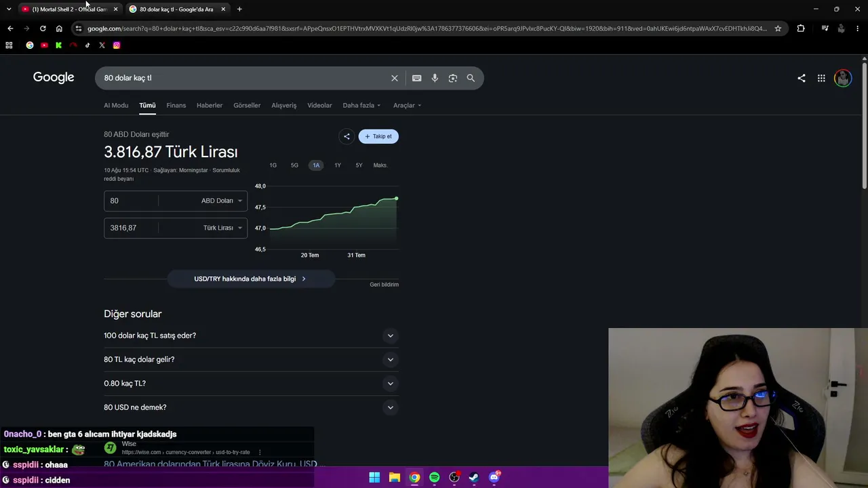Start voice search with the microphone icon
868x488 pixels.
tap(435, 78)
